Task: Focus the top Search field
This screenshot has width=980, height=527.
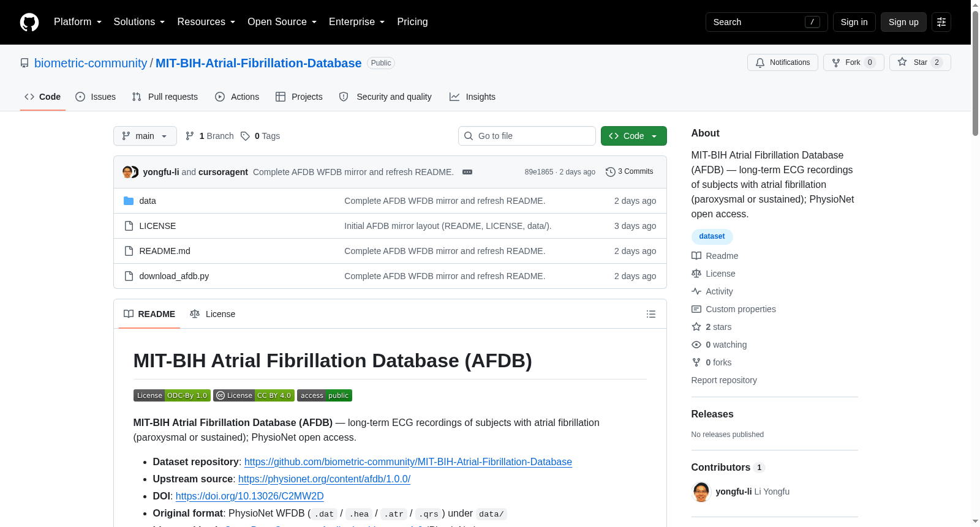Action: 767,22
